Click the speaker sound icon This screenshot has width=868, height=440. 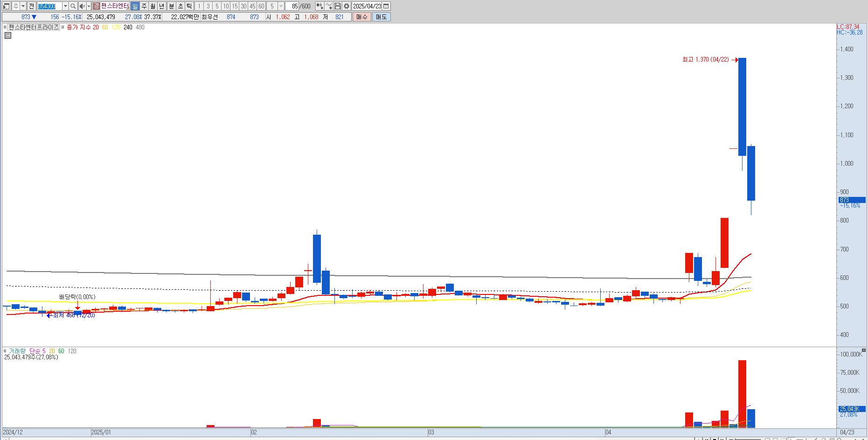click(82, 6)
